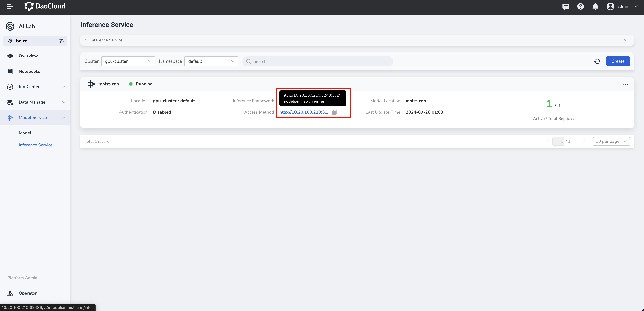
Task: Click the hamburger menu icon
Action: click(x=10, y=6)
